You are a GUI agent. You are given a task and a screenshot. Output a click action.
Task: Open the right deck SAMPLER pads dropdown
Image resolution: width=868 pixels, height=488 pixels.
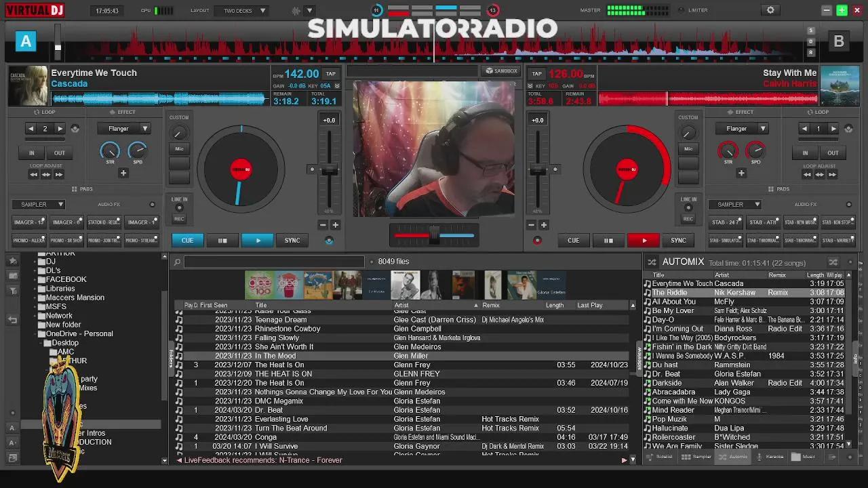[x=735, y=204]
